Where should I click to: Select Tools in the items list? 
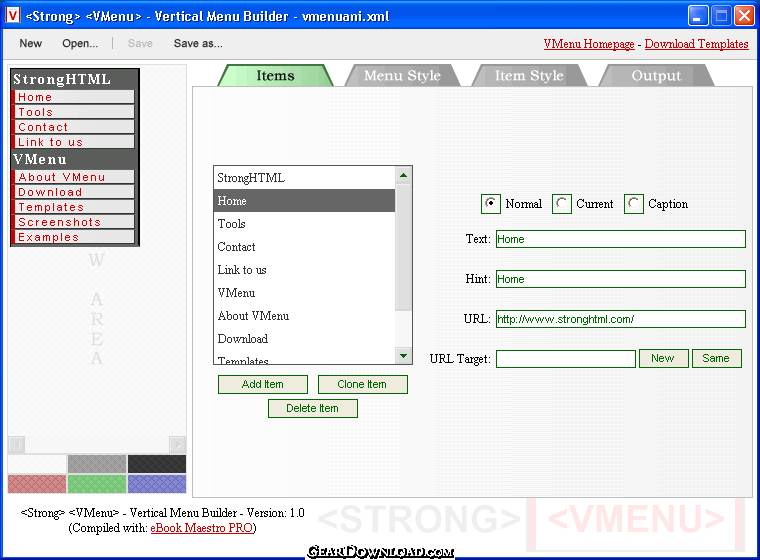304,224
